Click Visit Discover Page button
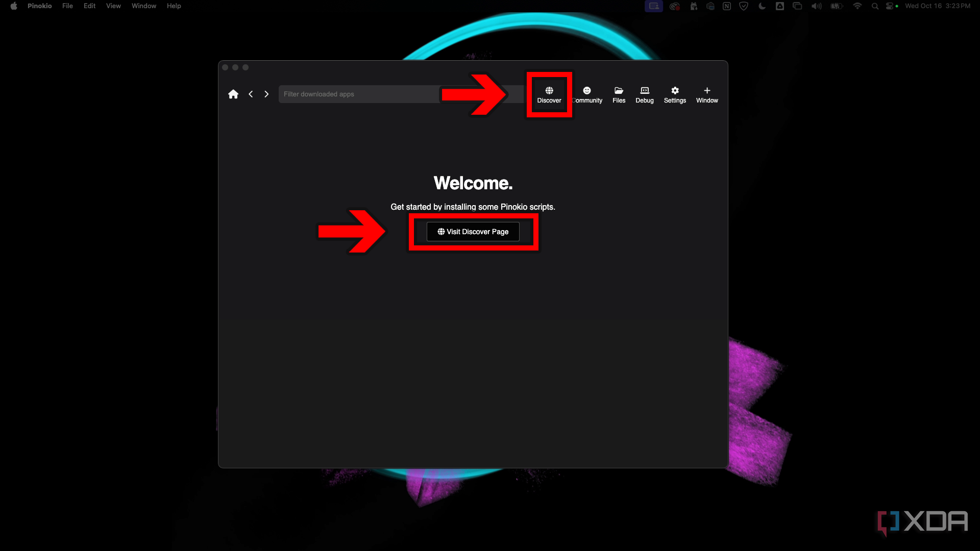This screenshot has width=980, height=551. pyautogui.click(x=473, y=232)
